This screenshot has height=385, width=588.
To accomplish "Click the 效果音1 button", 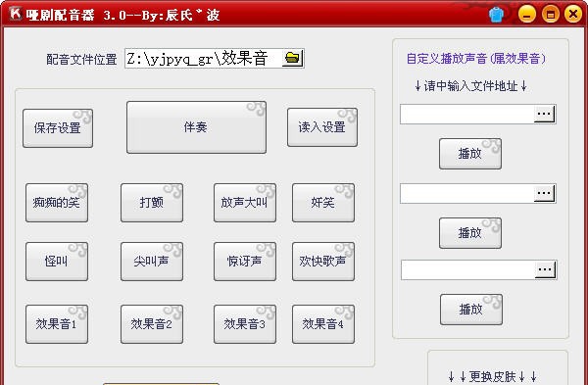I will [57, 324].
